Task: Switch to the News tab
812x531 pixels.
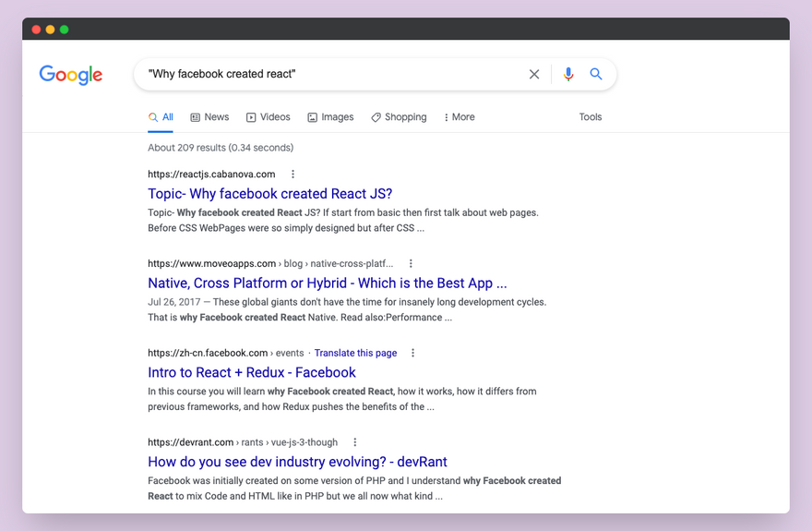Action: (209, 117)
